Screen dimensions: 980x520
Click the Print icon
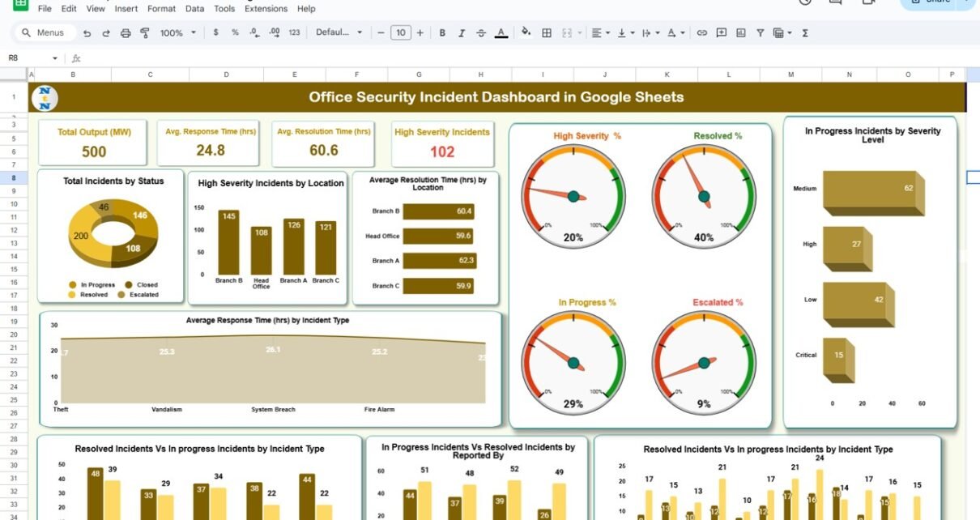[126, 33]
